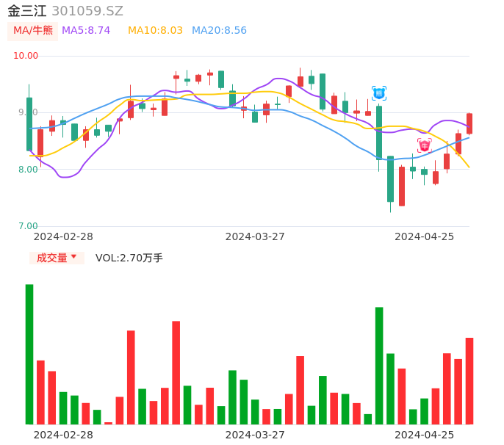Click the 2024-04-25 date label under volume chart
This screenshot has width=504, height=445.
(x=425, y=435)
